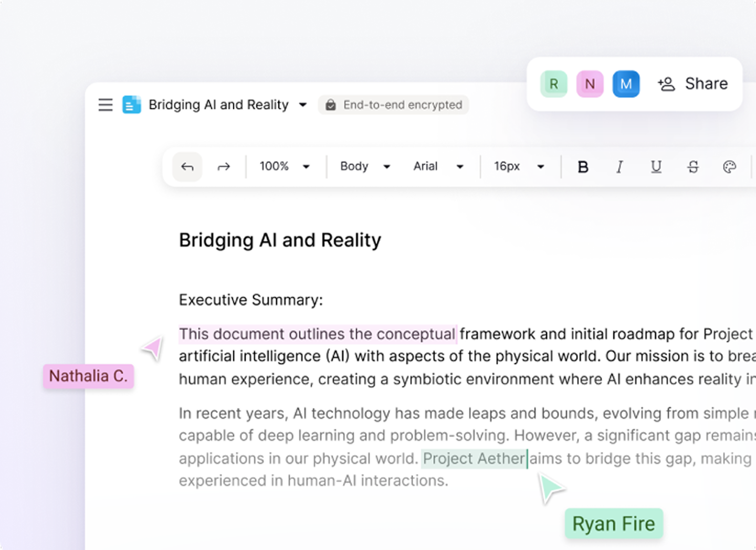Select green R collaborator avatar
Screen dimensions: 756x550
pos(554,84)
